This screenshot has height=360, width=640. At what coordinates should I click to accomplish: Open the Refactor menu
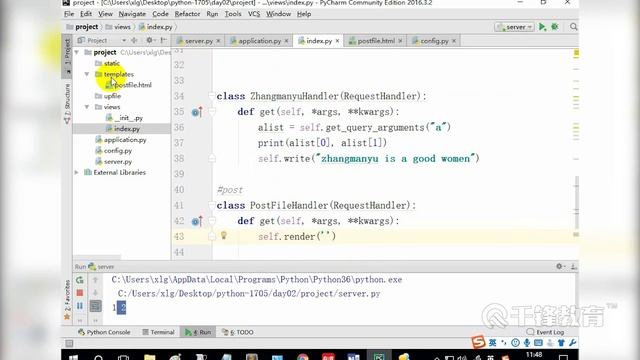point(187,14)
